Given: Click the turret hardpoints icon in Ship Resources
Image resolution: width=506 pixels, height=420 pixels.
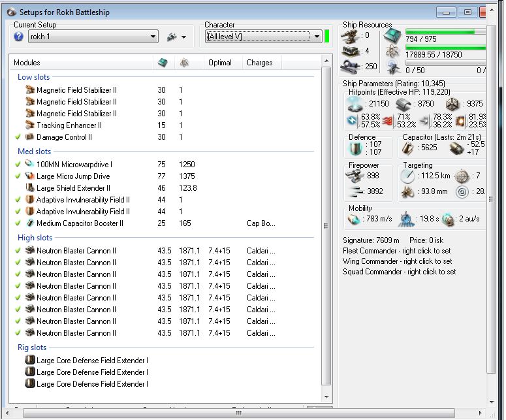Looking at the screenshot, I should 351,36.
